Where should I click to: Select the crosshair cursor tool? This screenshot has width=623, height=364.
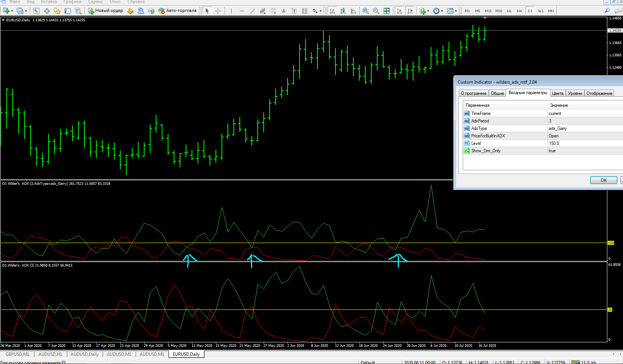pyautogui.click(x=218, y=11)
